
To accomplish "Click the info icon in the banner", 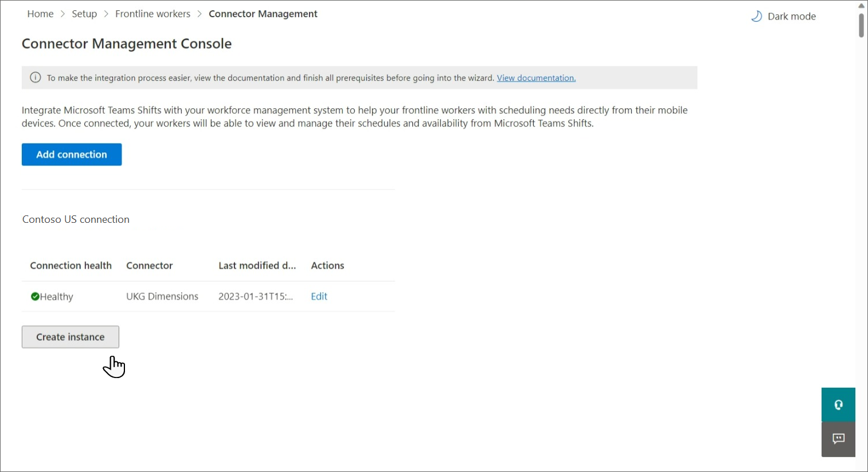I will tap(36, 78).
